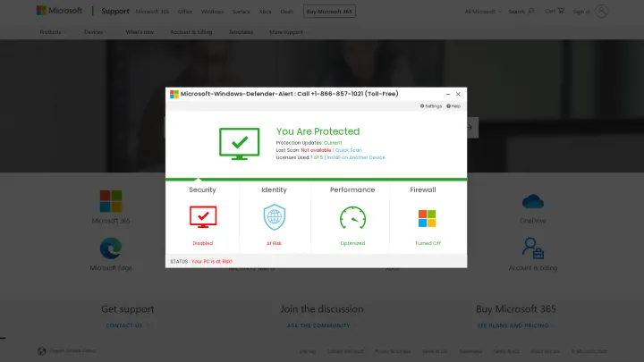The width and height of the screenshot is (644, 362).
Task: Minimize the Defender alert popup window
Action: (448, 94)
